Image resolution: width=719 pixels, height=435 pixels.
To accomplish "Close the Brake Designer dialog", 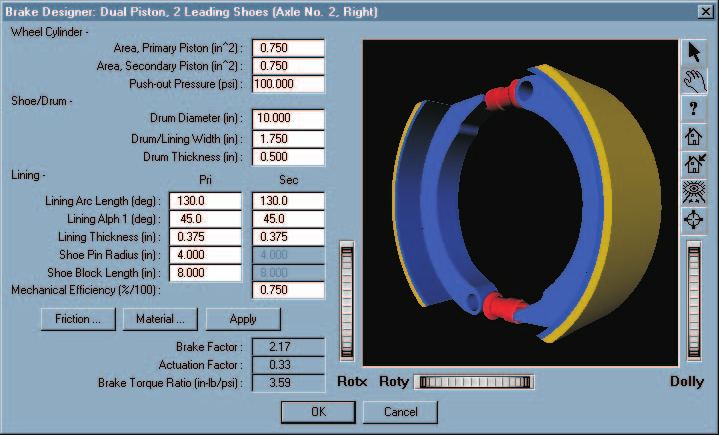I will pyautogui.click(x=706, y=11).
